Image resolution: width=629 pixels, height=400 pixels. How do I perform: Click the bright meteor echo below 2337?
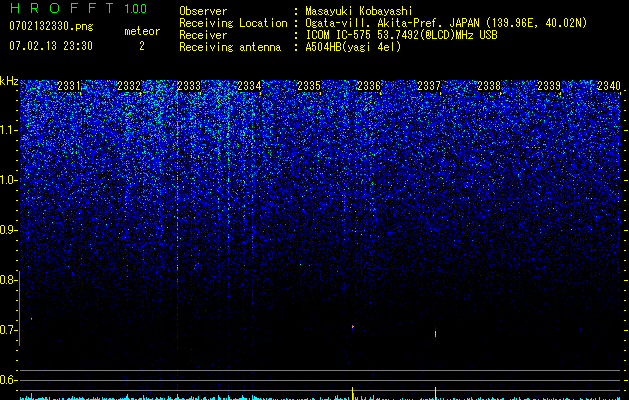435,333
